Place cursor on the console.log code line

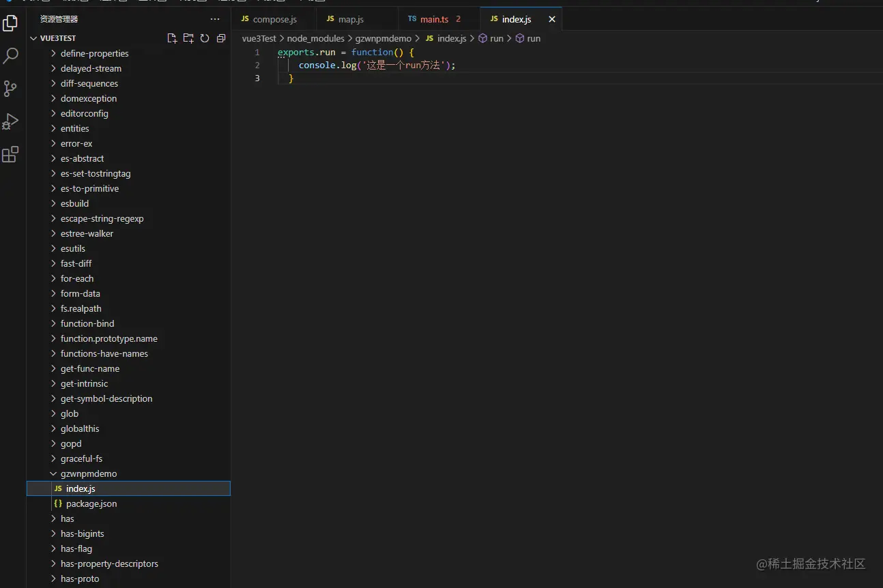click(x=377, y=65)
